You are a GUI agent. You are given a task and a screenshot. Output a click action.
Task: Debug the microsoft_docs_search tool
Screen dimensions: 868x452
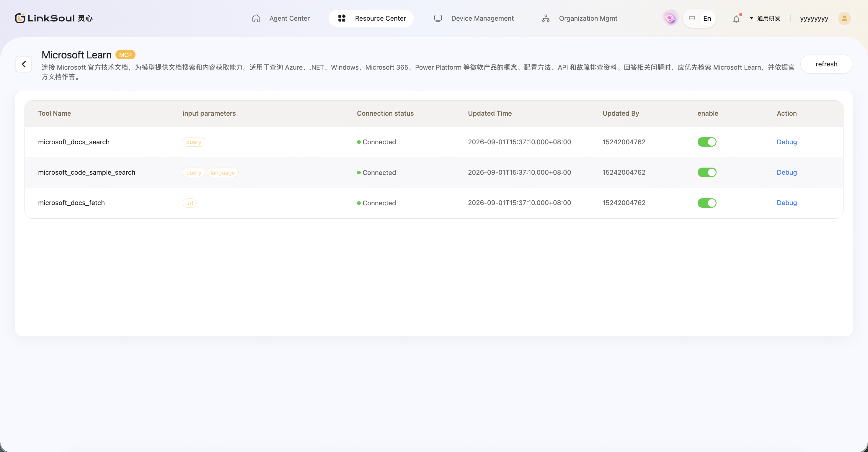(x=787, y=142)
